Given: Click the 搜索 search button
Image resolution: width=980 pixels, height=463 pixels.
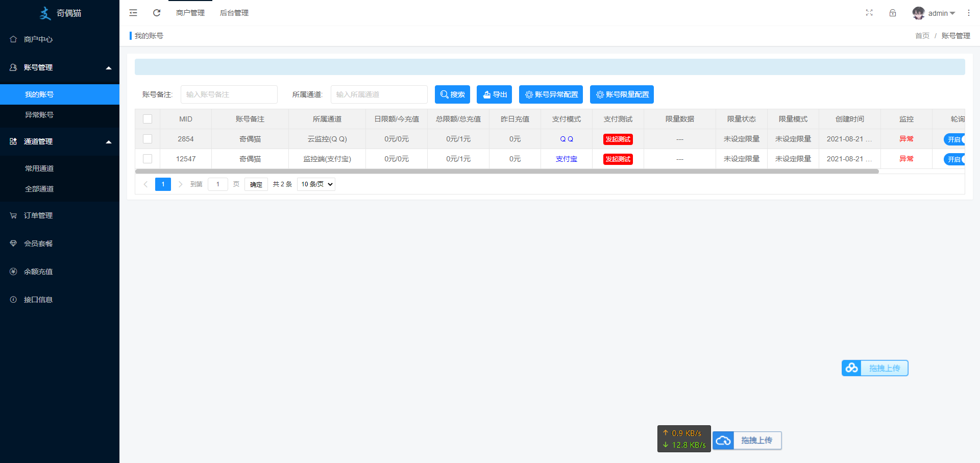Looking at the screenshot, I should pyautogui.click(x=452, y=94).
